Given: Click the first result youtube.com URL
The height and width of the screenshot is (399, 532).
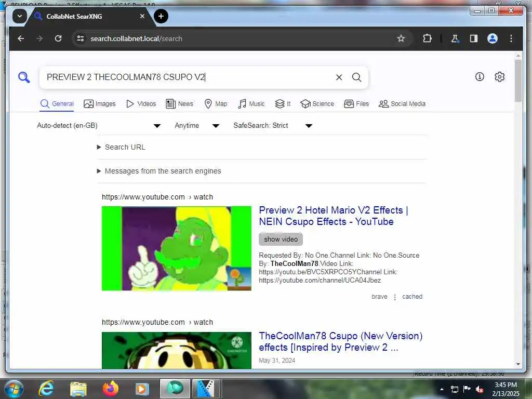Looking at the screenshot, I should tap(157, 197).
